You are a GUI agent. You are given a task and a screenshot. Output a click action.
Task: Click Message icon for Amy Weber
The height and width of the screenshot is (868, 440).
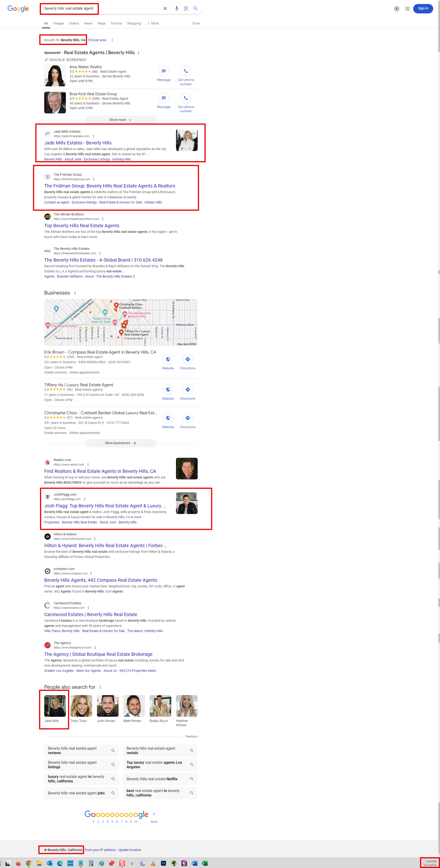[x=164, y=71]
